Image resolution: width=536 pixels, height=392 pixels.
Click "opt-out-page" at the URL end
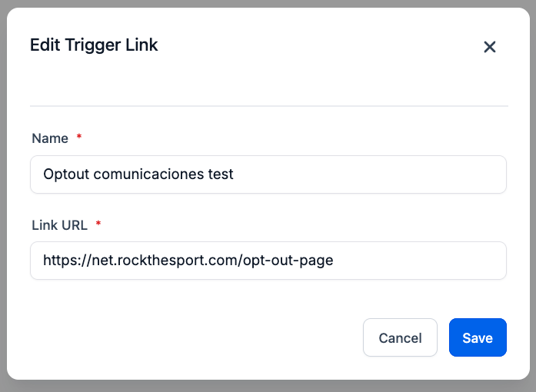[x=288, y=261]
